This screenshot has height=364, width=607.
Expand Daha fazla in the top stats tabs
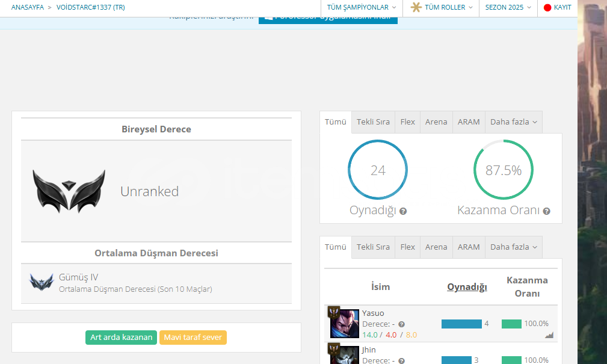click(x=513, y=122)
